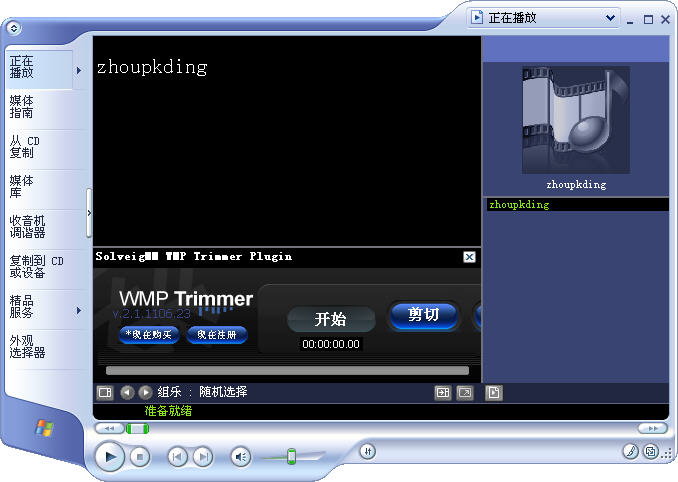Click the rewind button on seek bar

click(109, 428)
